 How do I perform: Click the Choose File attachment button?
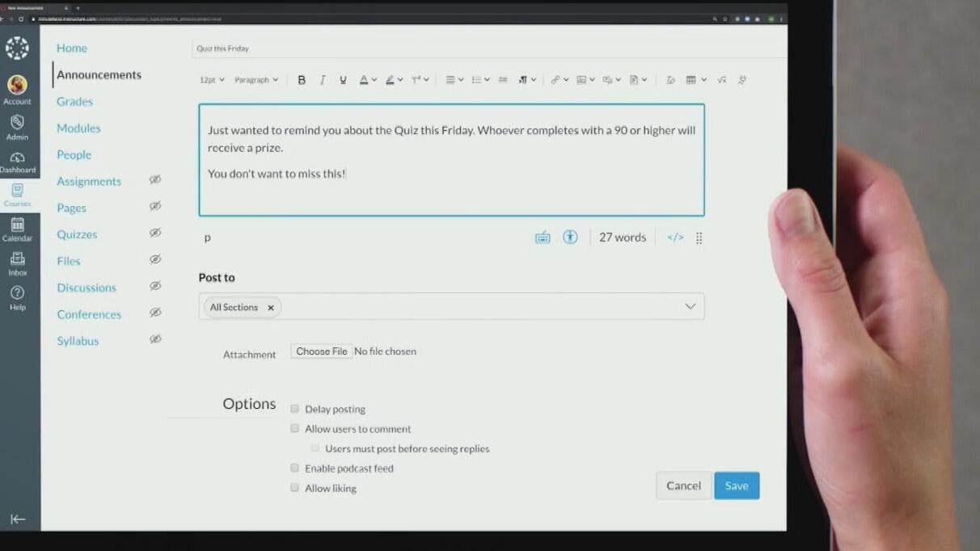[321, 351]
